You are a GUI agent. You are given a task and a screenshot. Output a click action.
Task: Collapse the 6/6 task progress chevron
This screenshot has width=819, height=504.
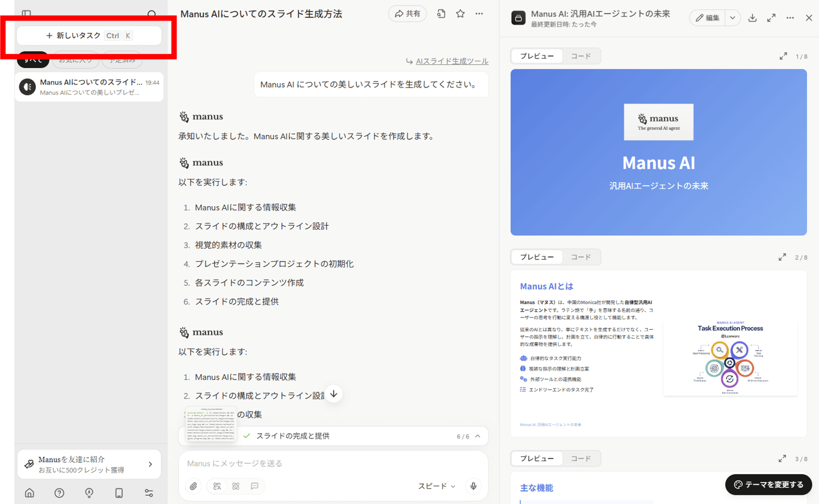[478, 436]
